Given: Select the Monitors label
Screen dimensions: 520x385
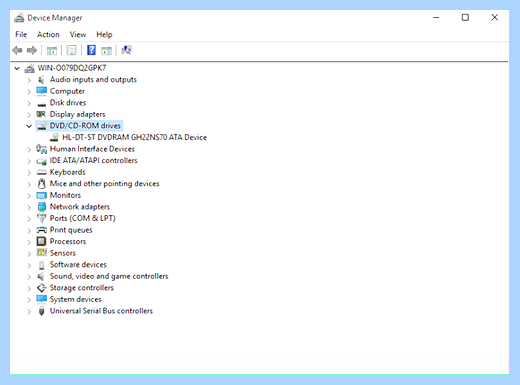Looking at the screenshot, I should pos(65,195).
